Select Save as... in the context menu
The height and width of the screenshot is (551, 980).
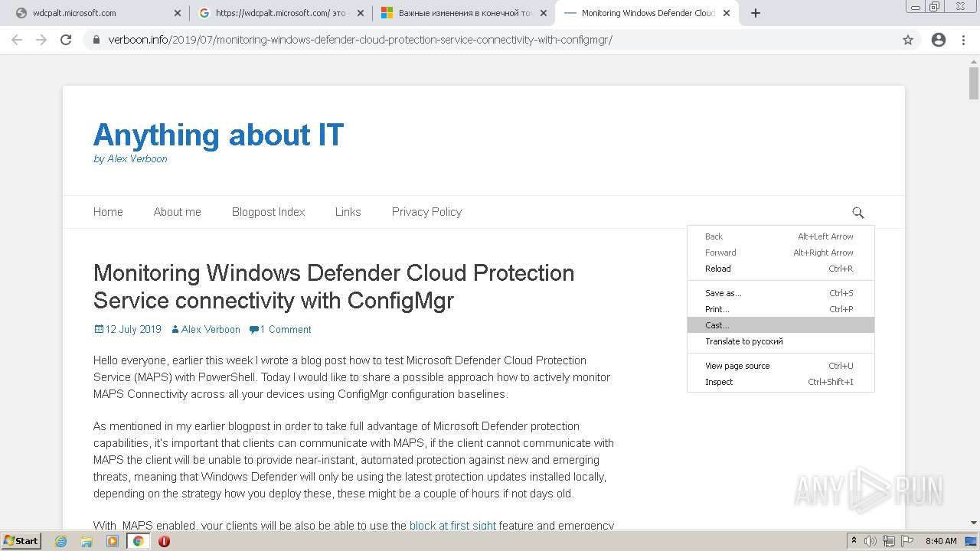[781, 293]
